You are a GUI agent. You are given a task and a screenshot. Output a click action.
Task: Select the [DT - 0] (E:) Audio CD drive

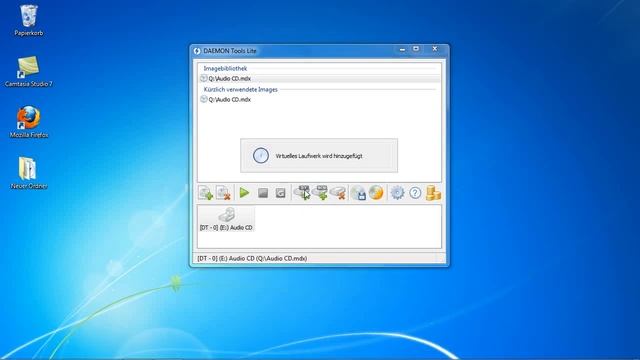(x=226, y=219)
